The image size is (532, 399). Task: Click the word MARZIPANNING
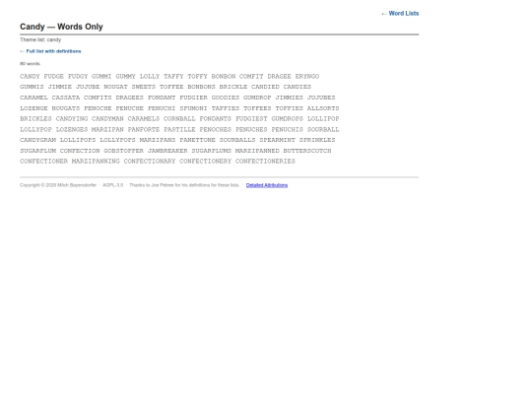(96, 162)
